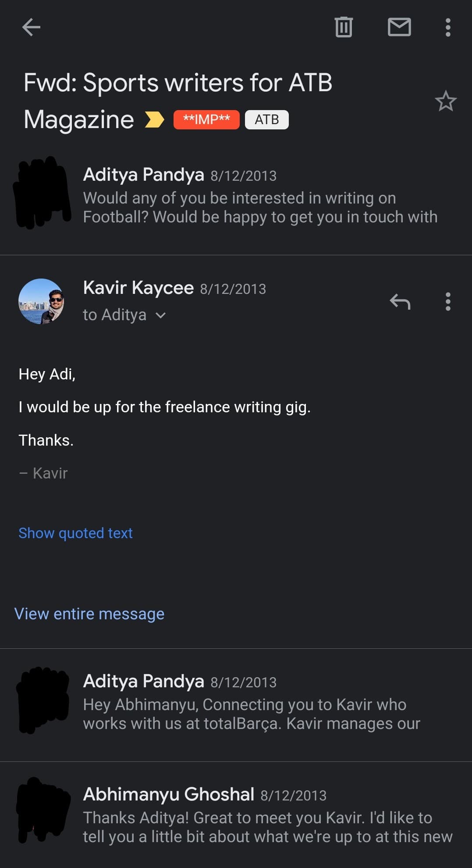Go back using the left arrow
This screenshot has height=868, width=472.
click(31, 27)
